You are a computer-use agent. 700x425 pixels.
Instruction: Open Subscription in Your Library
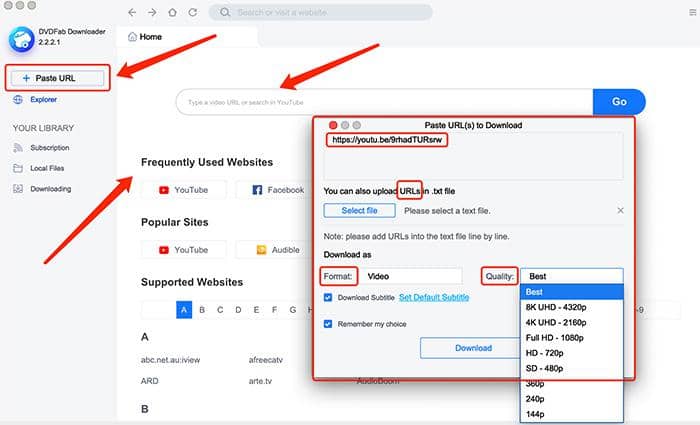tap(50, 148)
